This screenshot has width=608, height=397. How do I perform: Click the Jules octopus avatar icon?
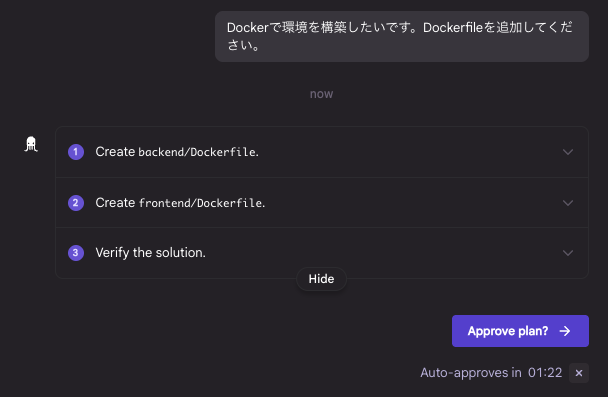pyautogui.click(x=31, y=144)
